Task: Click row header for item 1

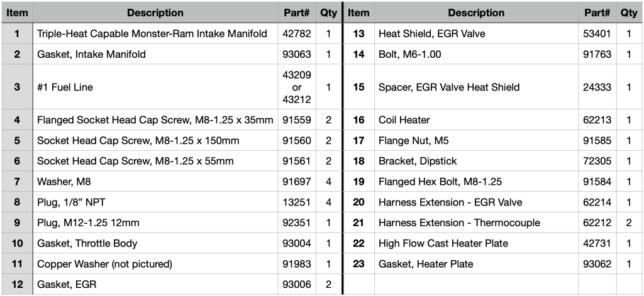Action: (x=17, y=33)
